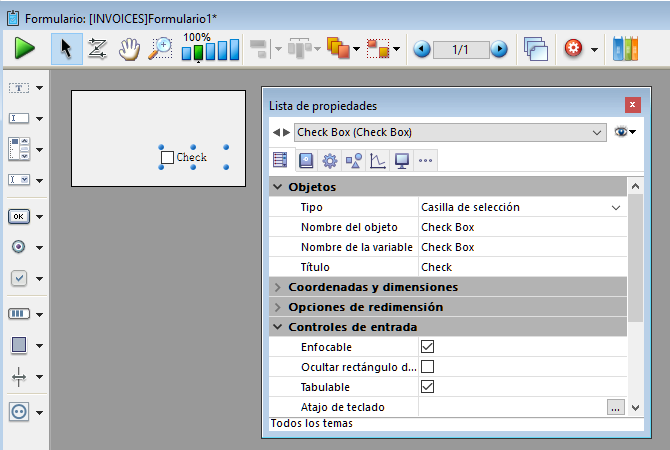This screenshot has height=450, width=670.
Task: Run the form with the green play button
Action: (25, 48)
